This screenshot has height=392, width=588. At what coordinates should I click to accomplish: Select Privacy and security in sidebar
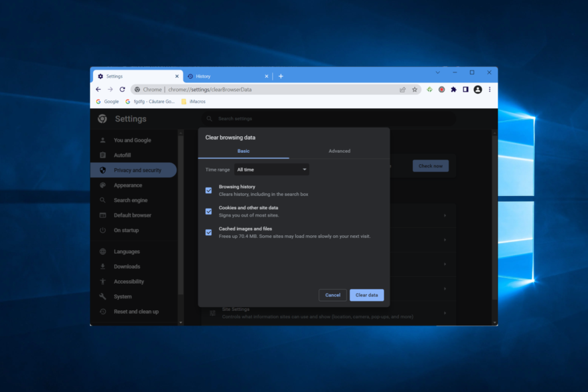click(133, 170)
